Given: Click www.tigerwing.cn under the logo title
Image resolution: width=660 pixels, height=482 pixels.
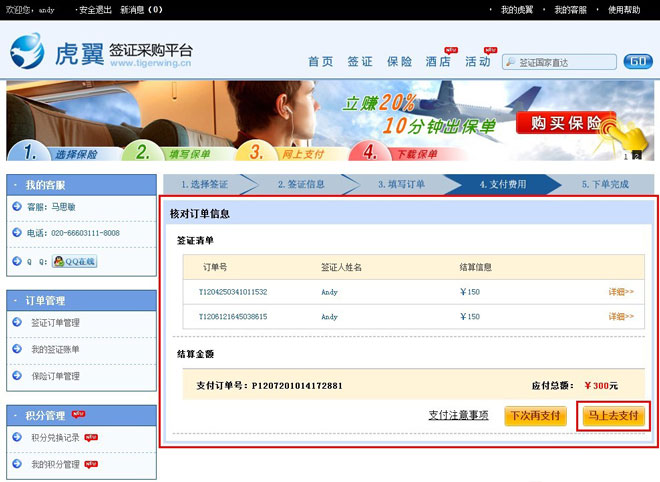Looking at the screenshot, I should pyautogui.click(x=151, y=63).
